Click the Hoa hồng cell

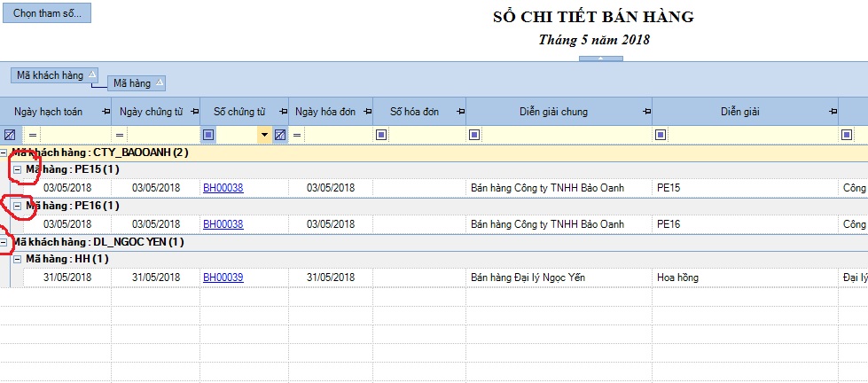[745, 277]
